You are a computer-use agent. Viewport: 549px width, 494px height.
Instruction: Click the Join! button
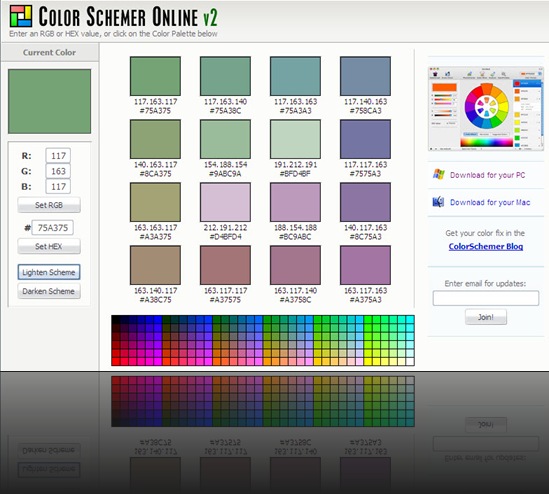pyautogui.click(x=486, y=317)
